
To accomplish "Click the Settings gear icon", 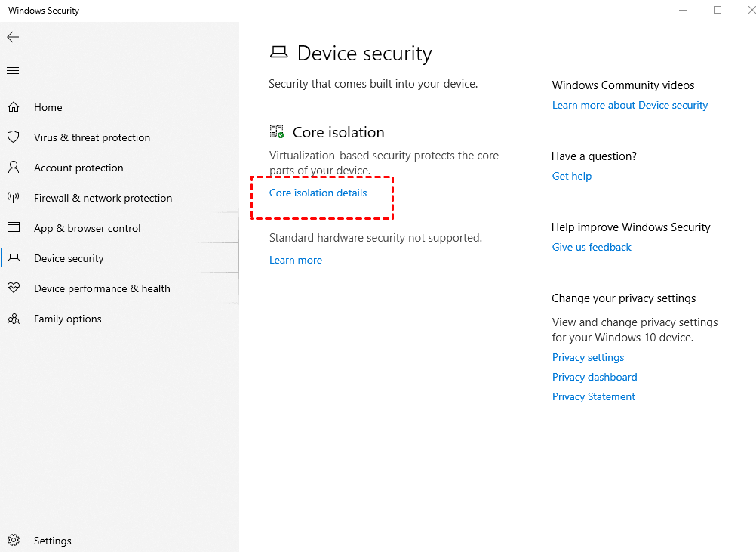I will pos(13,541).
